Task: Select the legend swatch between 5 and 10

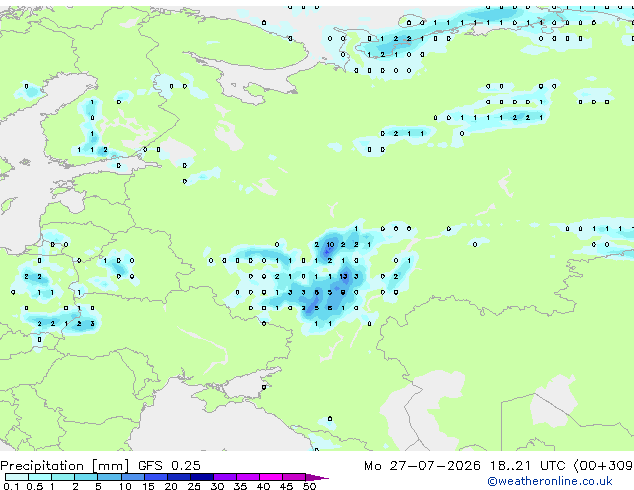Action: point(110,477)
